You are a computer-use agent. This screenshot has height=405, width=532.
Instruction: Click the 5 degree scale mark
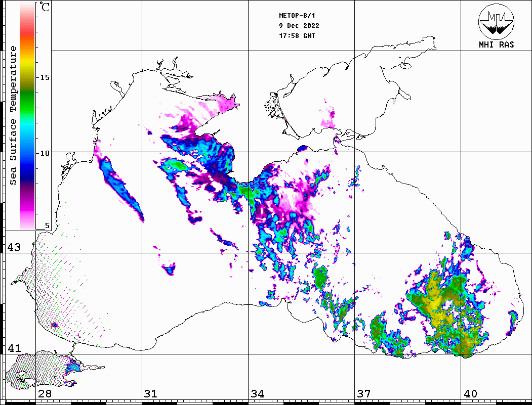[48, 226]
